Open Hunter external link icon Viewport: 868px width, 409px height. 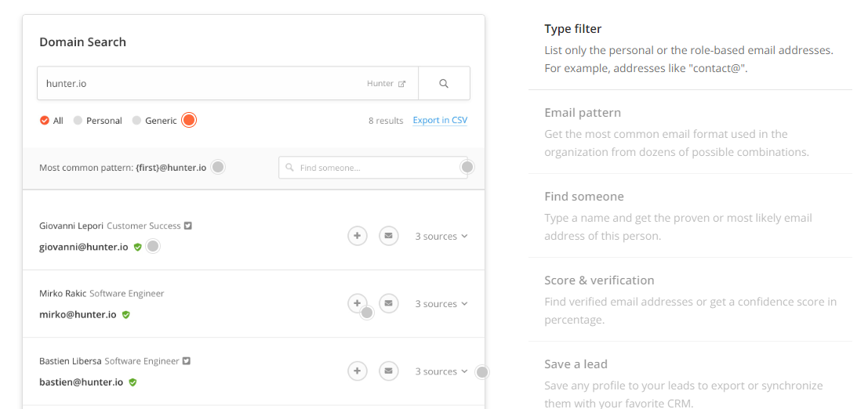[x=402, y=84]
